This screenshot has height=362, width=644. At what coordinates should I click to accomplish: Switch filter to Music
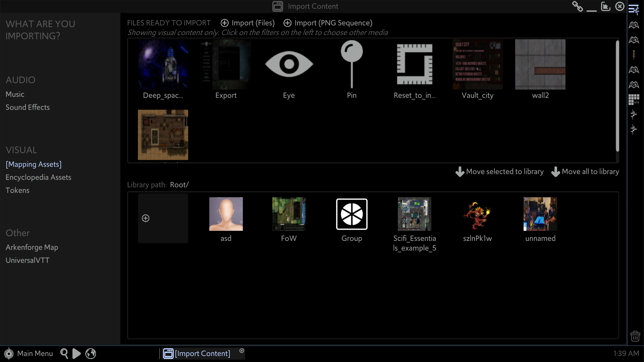15,94
